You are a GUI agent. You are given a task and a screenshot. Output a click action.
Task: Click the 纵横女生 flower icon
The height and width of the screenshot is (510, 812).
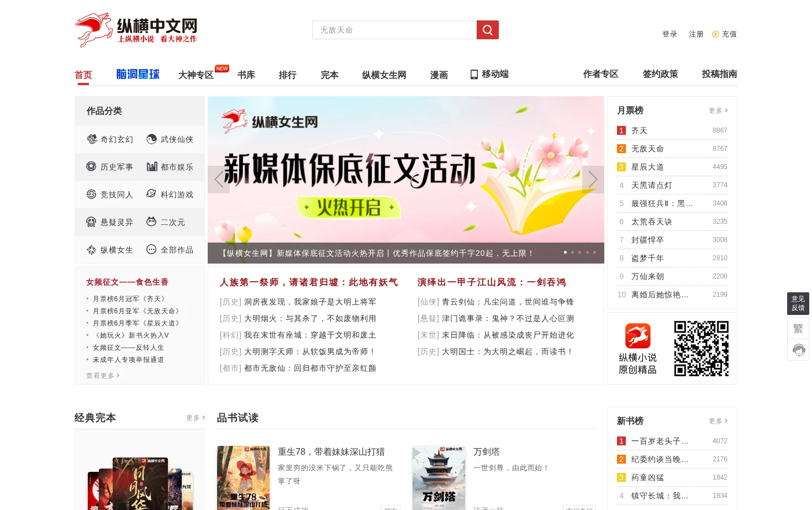[x=92, y=249]
